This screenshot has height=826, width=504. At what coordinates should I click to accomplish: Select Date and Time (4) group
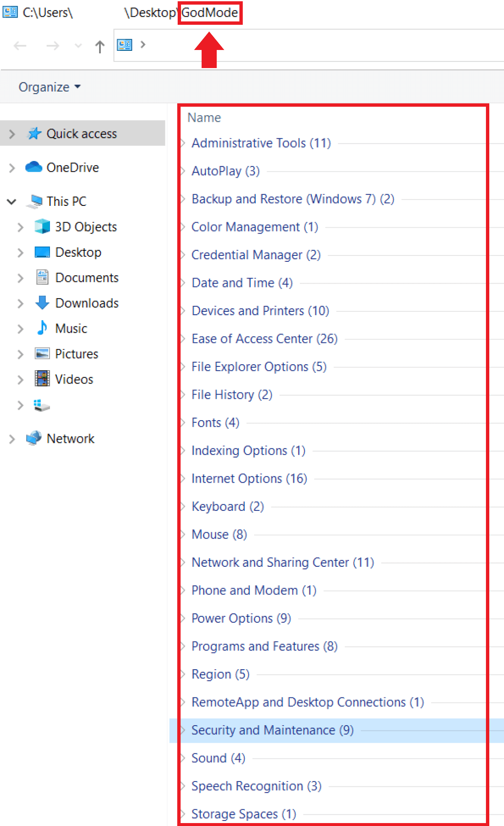[242, 283]
